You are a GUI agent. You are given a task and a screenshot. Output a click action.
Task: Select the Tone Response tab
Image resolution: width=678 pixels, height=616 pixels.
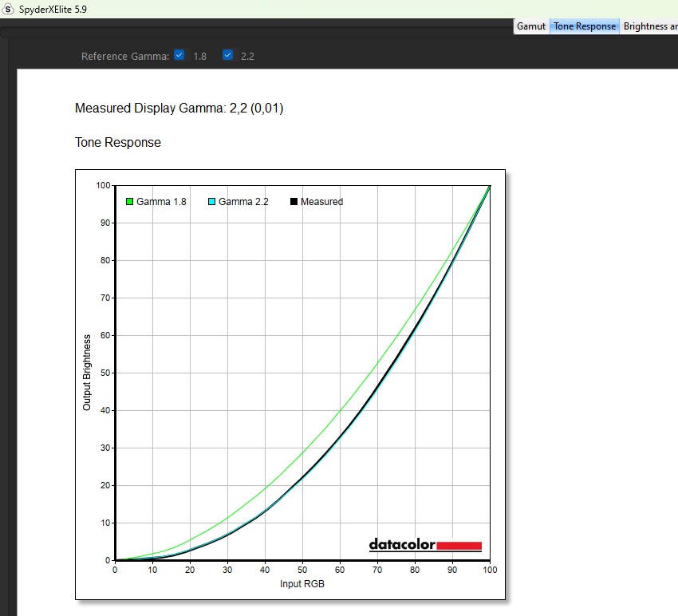[x=585, y=26]
